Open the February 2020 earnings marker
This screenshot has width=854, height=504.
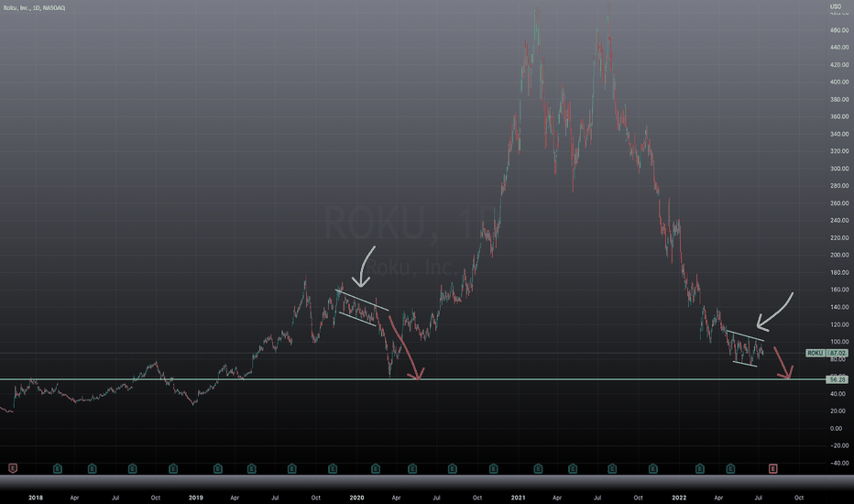[376, 468]
